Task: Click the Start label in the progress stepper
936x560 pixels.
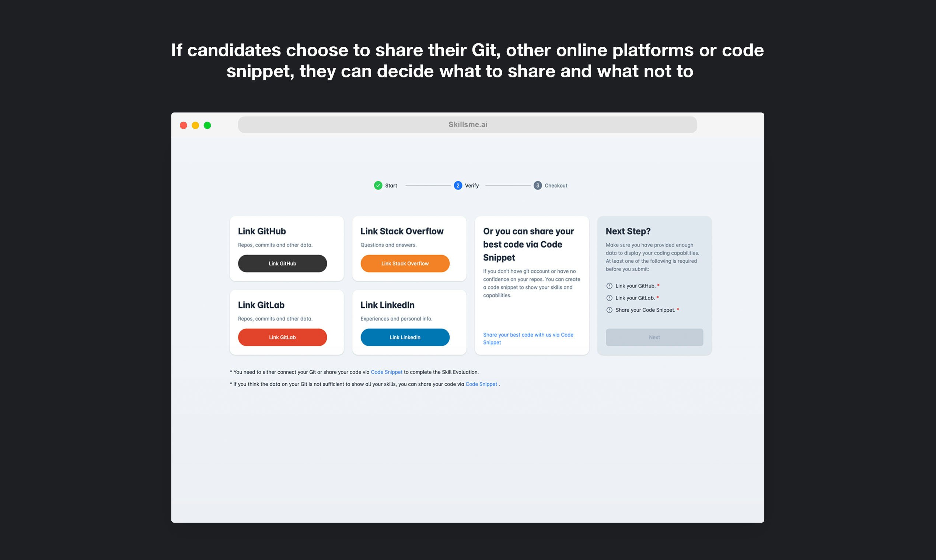Action: tap(391, 185)
